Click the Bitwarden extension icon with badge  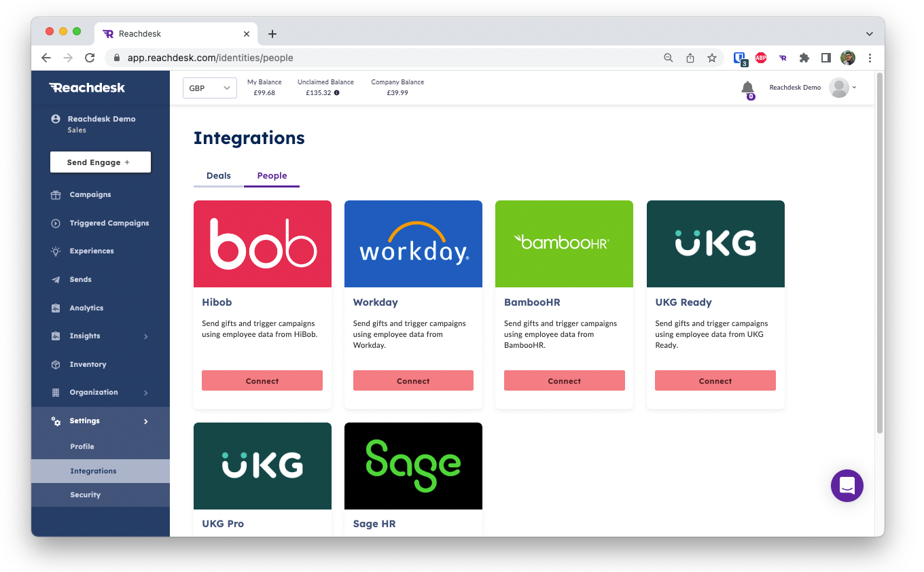(740, 58)
